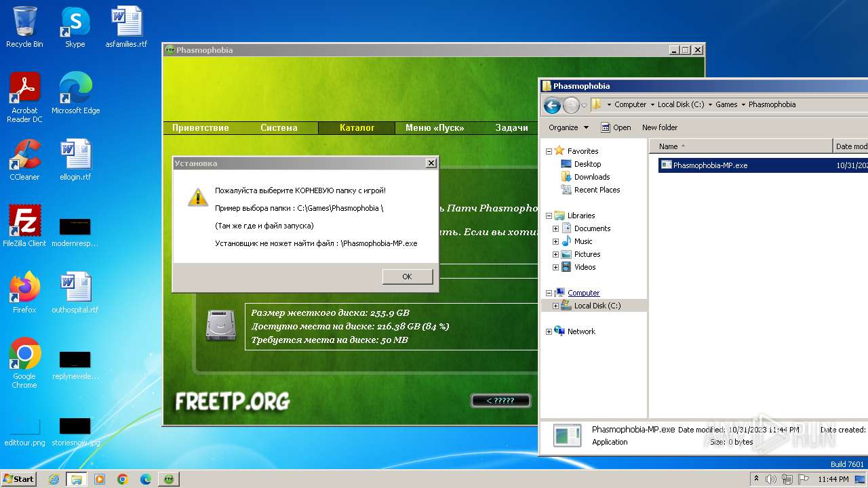The image size is (868, 488).
Task: Open Chrome from the taskbar
Action: tap(123, 479)
